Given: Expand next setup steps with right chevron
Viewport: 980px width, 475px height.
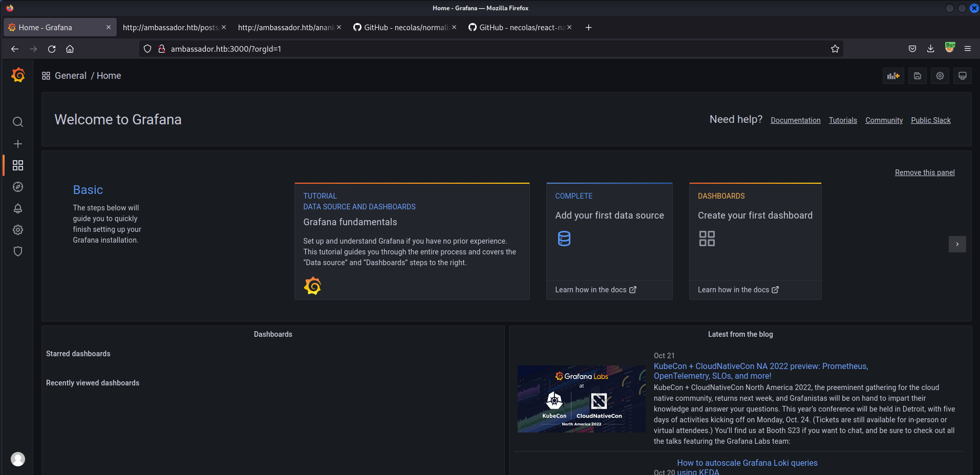Looking at the screenshot, I should pyautogui.click(x=957, y=244).
